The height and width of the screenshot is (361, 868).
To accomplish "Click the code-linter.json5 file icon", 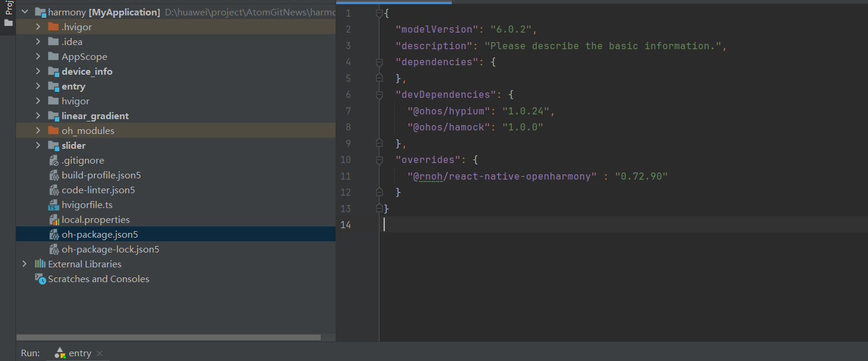I will [x=53, y=190].
